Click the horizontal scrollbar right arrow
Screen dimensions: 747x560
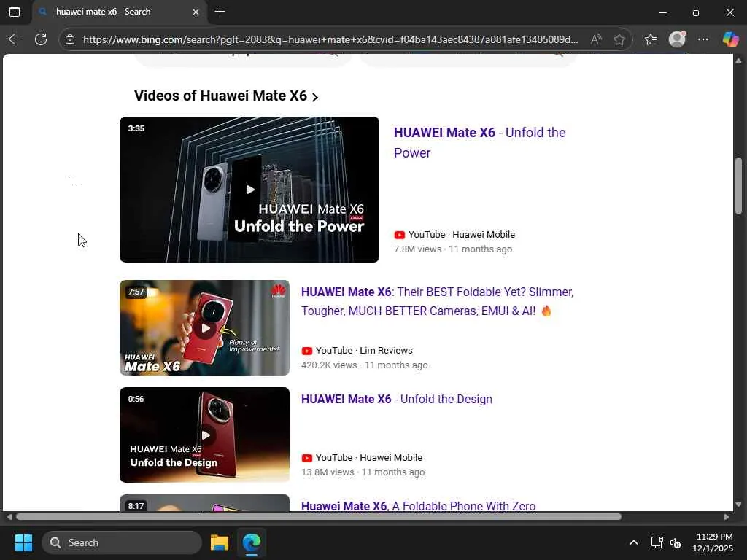pos(727,517)
